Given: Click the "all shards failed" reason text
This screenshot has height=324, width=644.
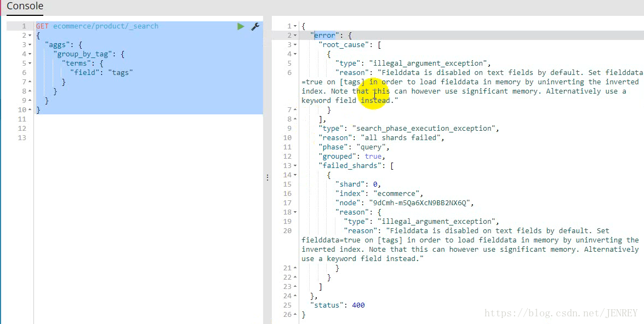Looking at the screenshot, I should click(401, 138).
